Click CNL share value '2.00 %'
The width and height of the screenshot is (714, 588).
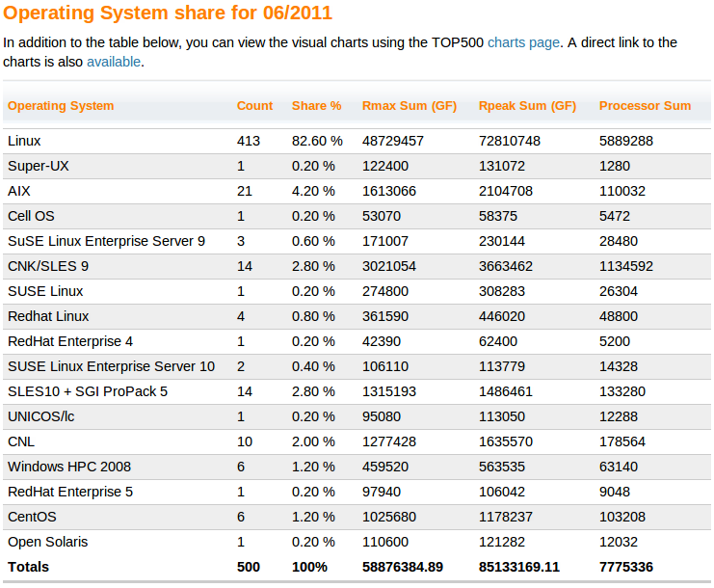[x=313, y=441]
